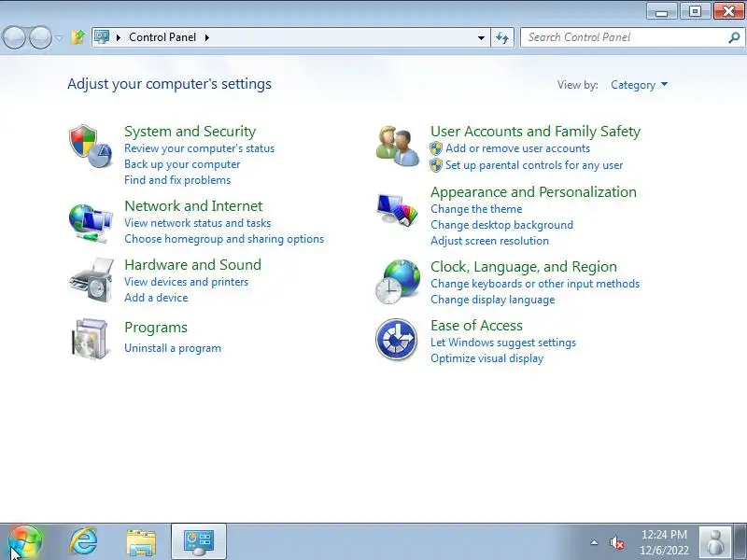The width and height of the screenshot is (747, 560).
Task: Click the search magnifier icon
Action: (x=734, y=37)
